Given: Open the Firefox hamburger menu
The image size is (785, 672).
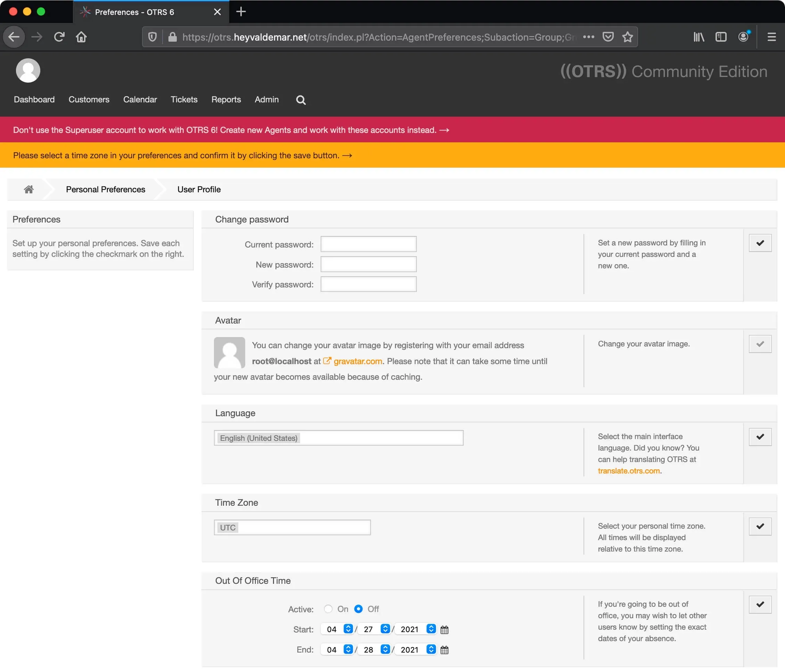Looking at the screenshot, I should click(771, 37).
